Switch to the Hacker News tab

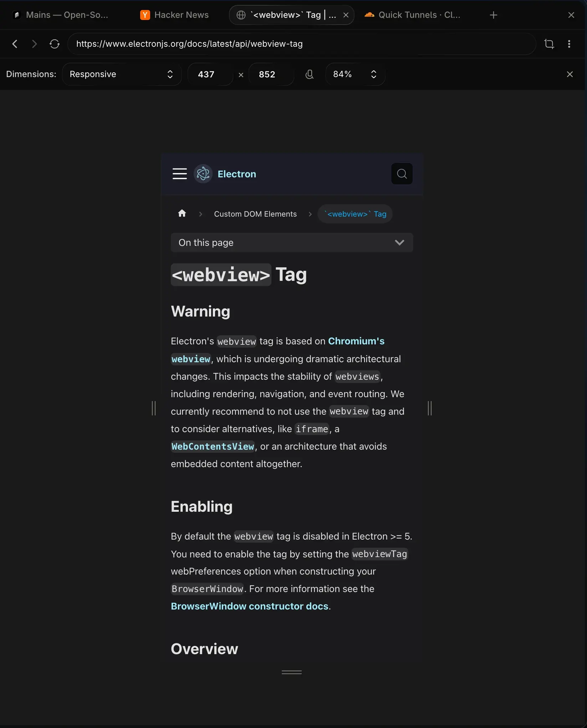175,15
